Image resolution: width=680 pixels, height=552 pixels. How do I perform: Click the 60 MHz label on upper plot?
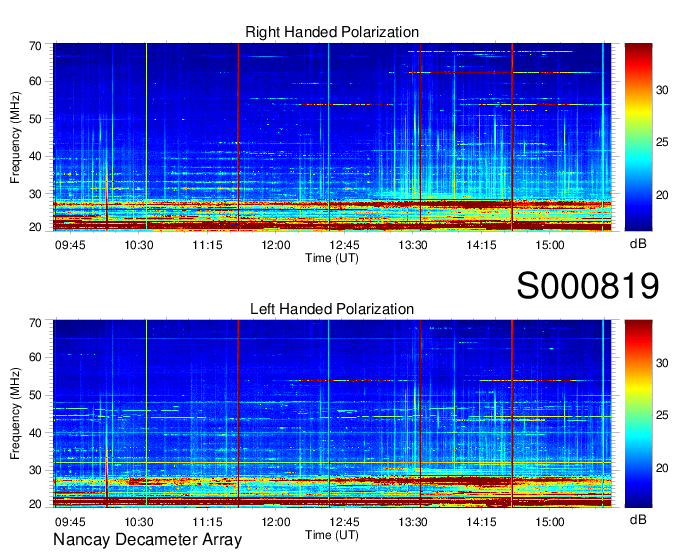pyautogui.click(x=35, y=82)
